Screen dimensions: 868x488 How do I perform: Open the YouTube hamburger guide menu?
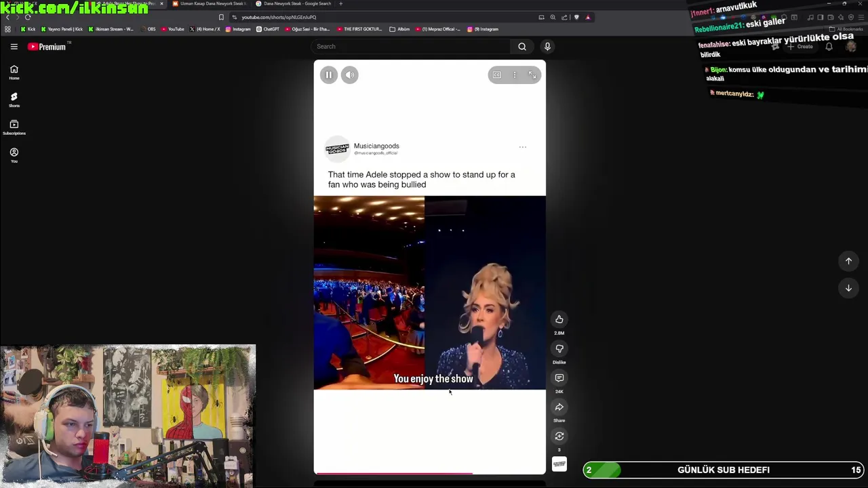pyautogui.click(x=14, y=47)
